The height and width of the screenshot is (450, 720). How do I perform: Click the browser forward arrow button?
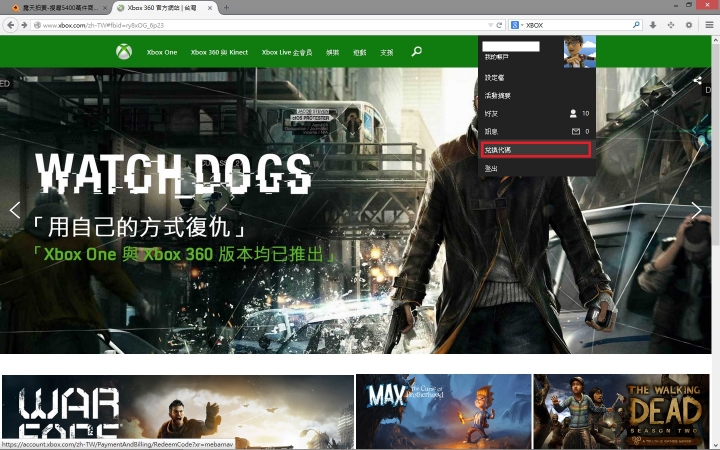click(24, 25)
